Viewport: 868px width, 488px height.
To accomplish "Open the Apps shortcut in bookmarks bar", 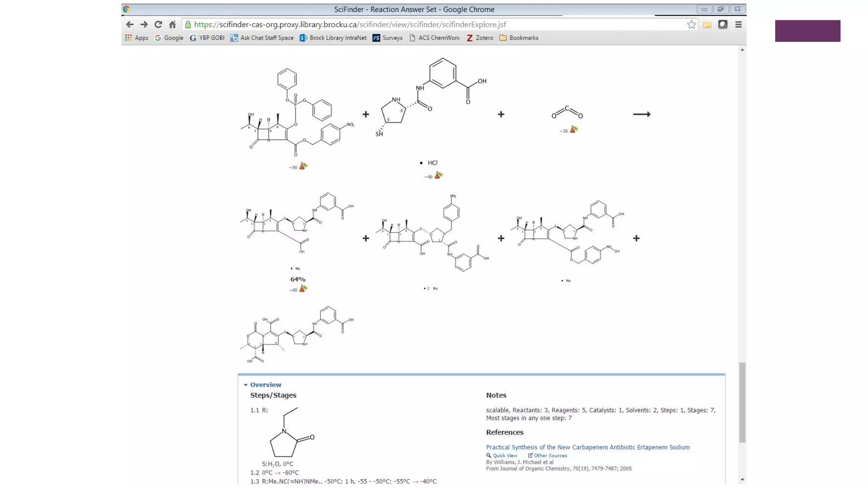I will tap(136, 38).
